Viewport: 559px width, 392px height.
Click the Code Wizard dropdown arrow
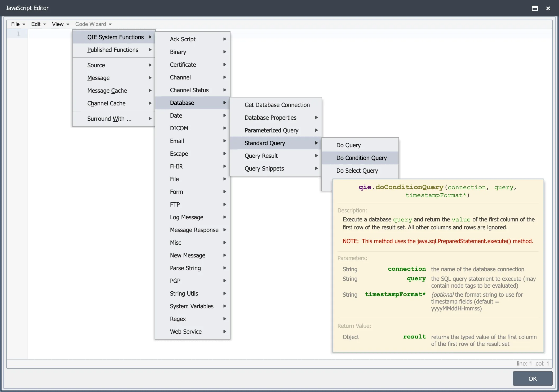[110, 24]
